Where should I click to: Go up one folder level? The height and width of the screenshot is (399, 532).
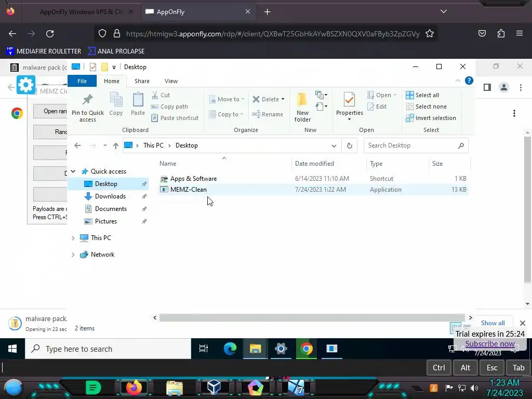point(116,145)
